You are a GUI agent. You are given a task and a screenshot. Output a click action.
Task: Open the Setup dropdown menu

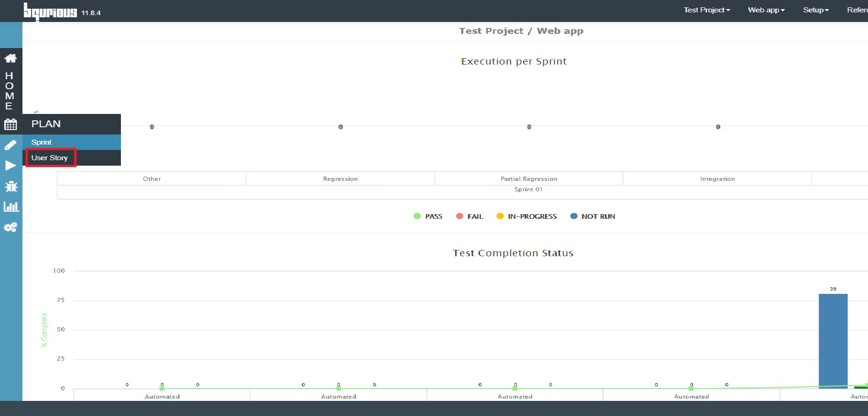pyautogui.click(x=816, y=10)
